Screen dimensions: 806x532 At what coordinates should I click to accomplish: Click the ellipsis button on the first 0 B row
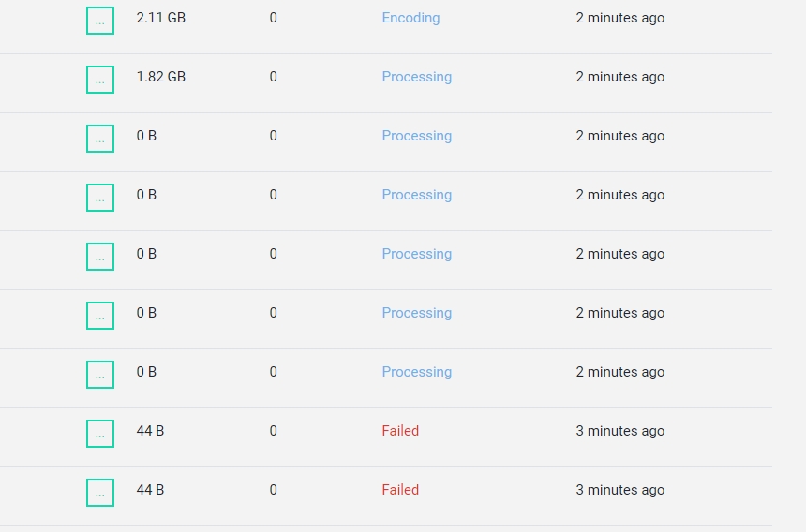(x=100, y=139)
